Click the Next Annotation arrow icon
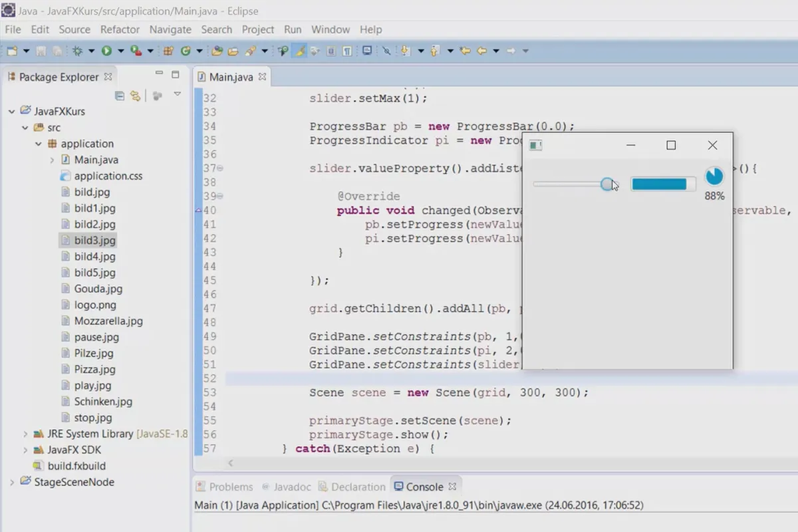This screenshot has height=532, width=798. pyautogui.click(x=404, y=51)
